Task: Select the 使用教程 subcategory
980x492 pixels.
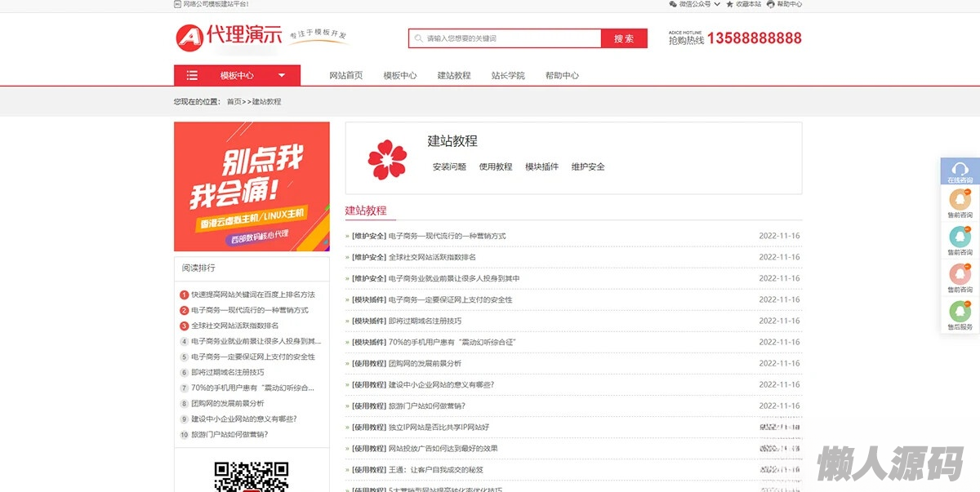Action: (496, 166)
